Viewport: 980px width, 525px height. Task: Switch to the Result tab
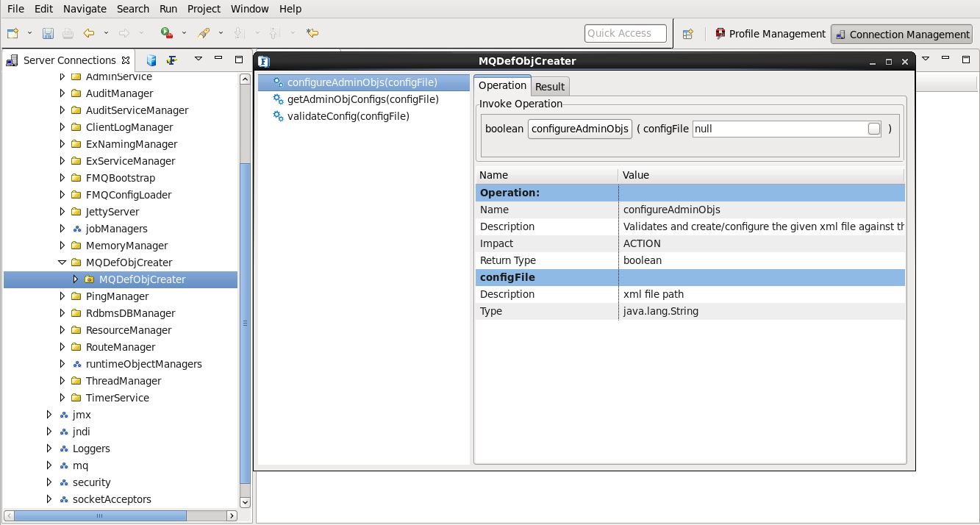(x=550, y=87)
